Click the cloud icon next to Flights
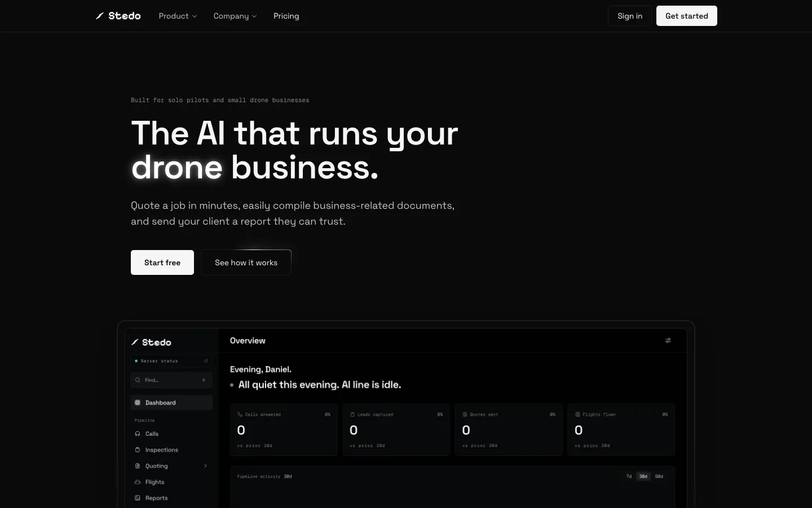 click(x=138, y=482)
